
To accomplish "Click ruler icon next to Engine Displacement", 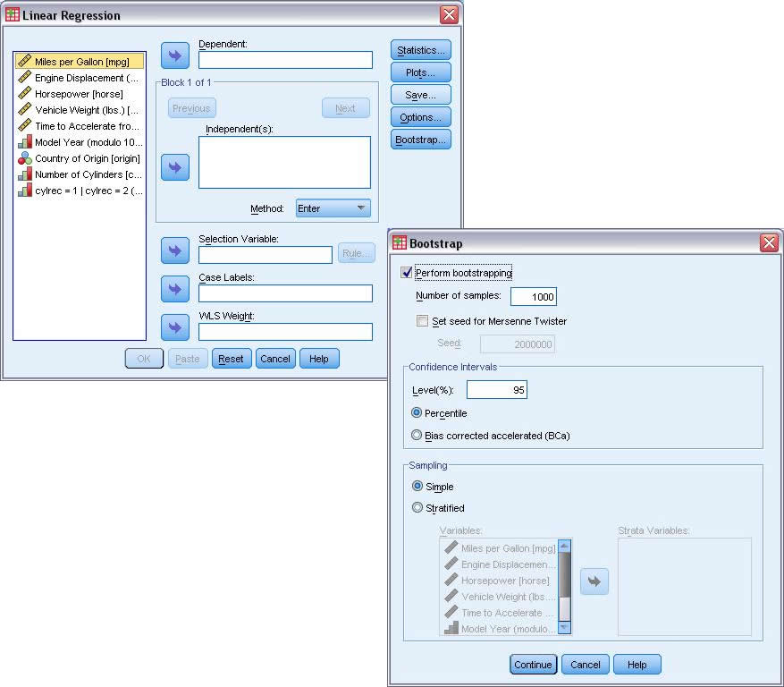I will [x=24, y=78].
